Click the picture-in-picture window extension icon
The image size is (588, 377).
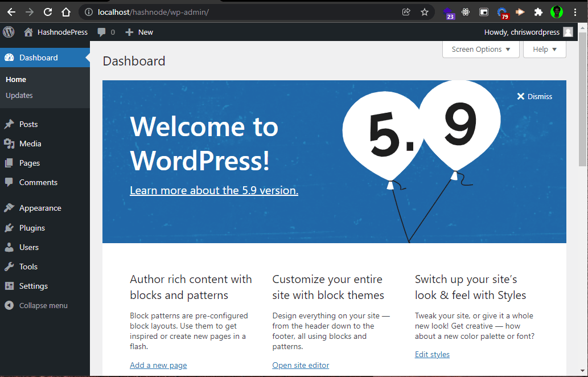(x=484, y=12)
